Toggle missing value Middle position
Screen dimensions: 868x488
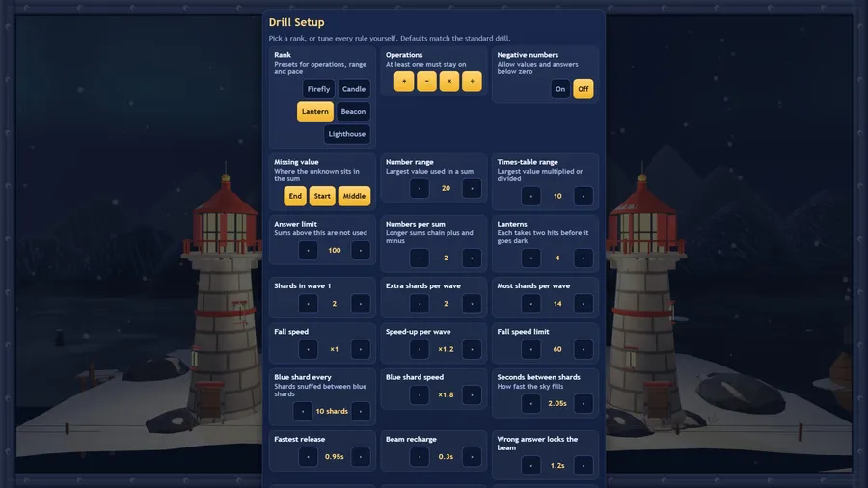tap(354, 196)
